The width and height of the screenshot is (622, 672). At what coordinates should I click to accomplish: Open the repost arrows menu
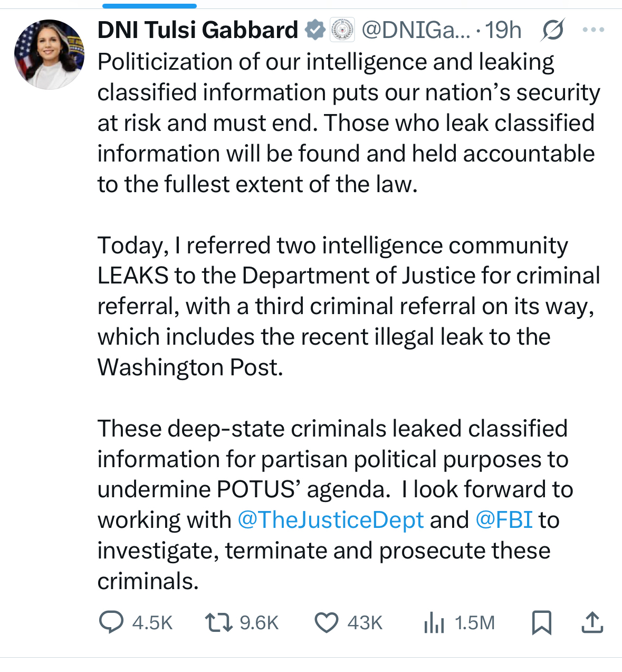click(x=218, y=622)
